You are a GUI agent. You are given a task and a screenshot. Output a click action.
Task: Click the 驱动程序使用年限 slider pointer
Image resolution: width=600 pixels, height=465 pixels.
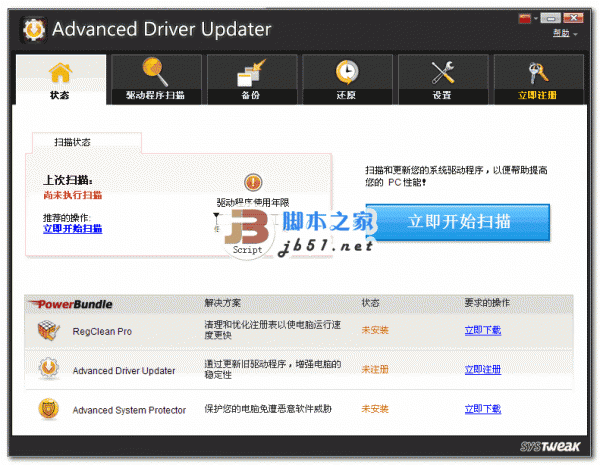tap(217, 217)
